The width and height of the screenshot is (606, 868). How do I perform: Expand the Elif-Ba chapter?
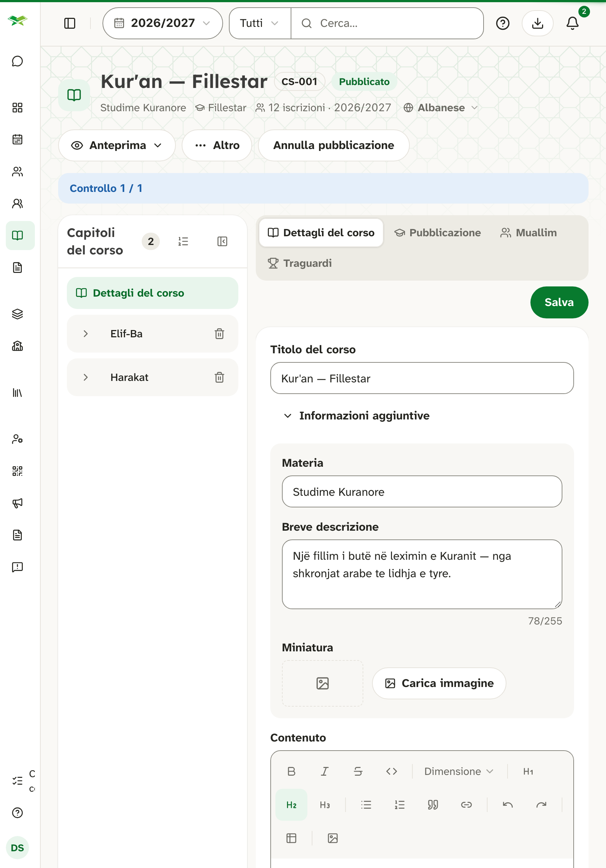click(x=86, y=334)
